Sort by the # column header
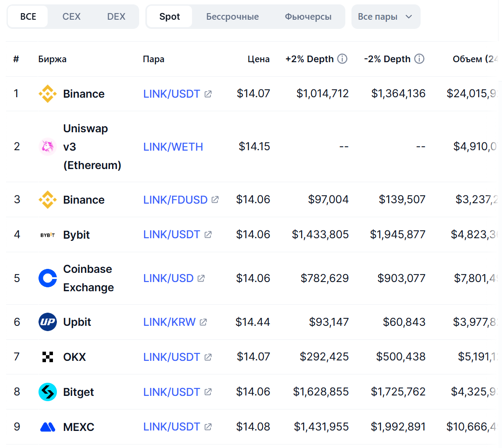Viewport: 502px width, 448px height. (x=16, y=59)
